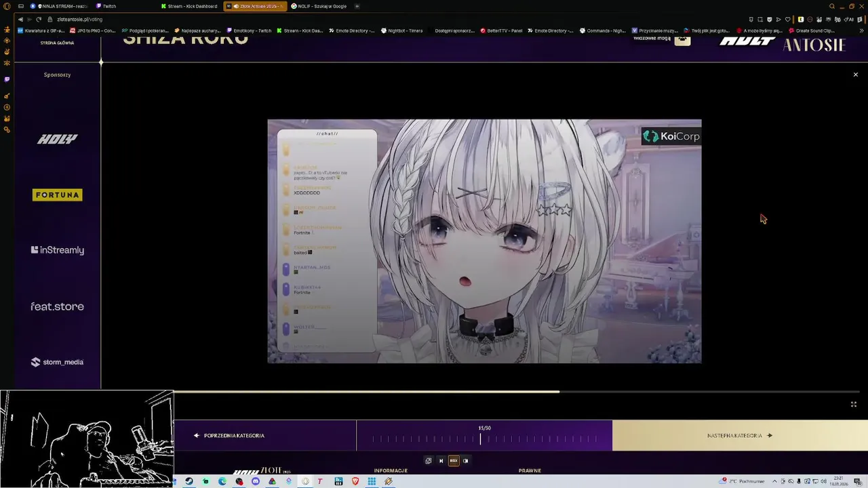Click the snapshot icon in browser toolbar
The image size is (868, 488).
click(x=760, y=19)
